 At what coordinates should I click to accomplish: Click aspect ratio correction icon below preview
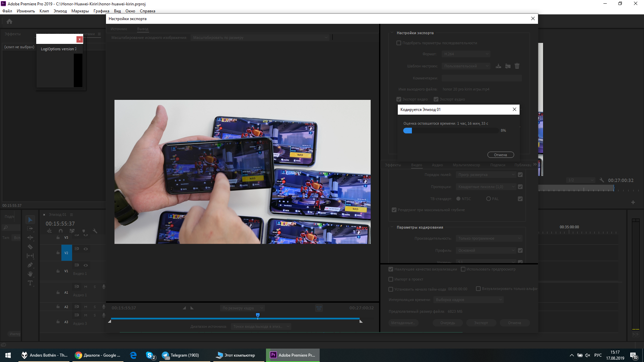point(319,308)
